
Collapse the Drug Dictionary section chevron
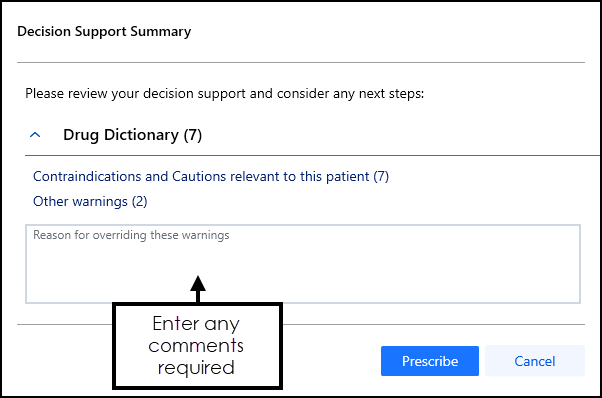point(35,135)
